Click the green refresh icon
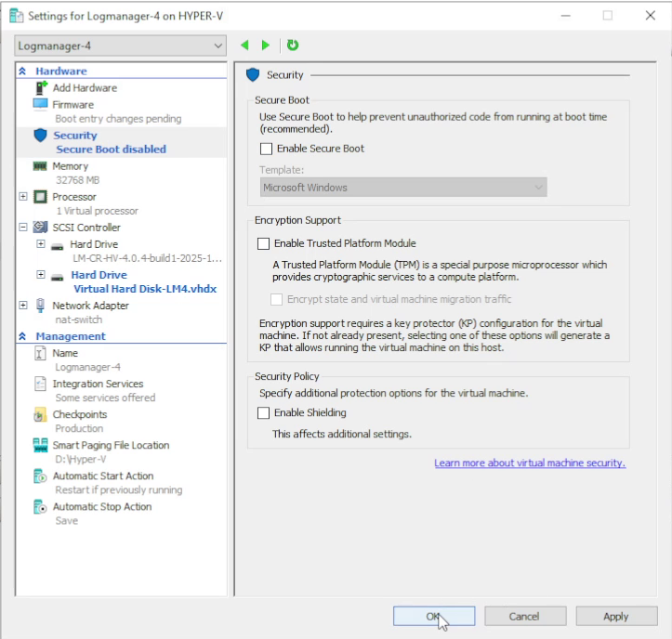The width and height of the screenshot is (672, 639). (x=293, y=45)
